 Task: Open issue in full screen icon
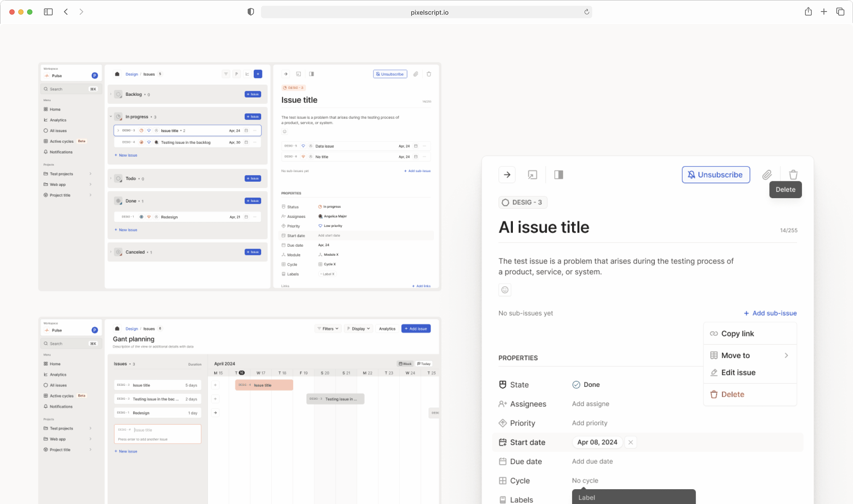532,175
